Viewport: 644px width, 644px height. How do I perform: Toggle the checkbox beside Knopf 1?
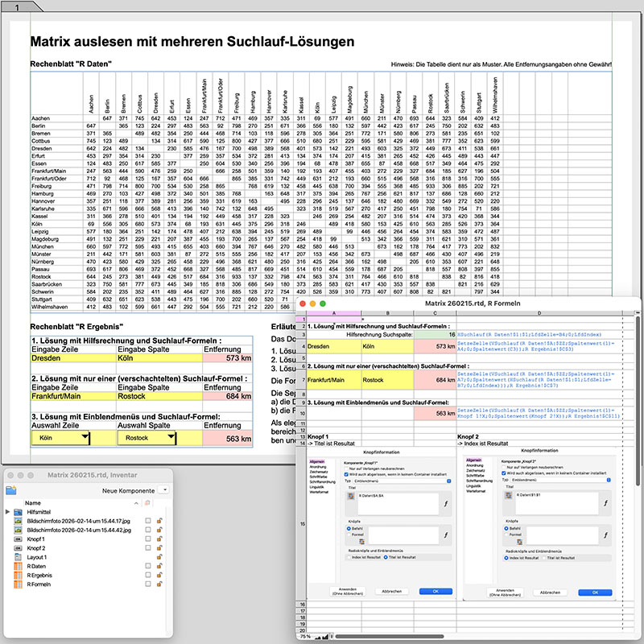click(x=147, y=539)
